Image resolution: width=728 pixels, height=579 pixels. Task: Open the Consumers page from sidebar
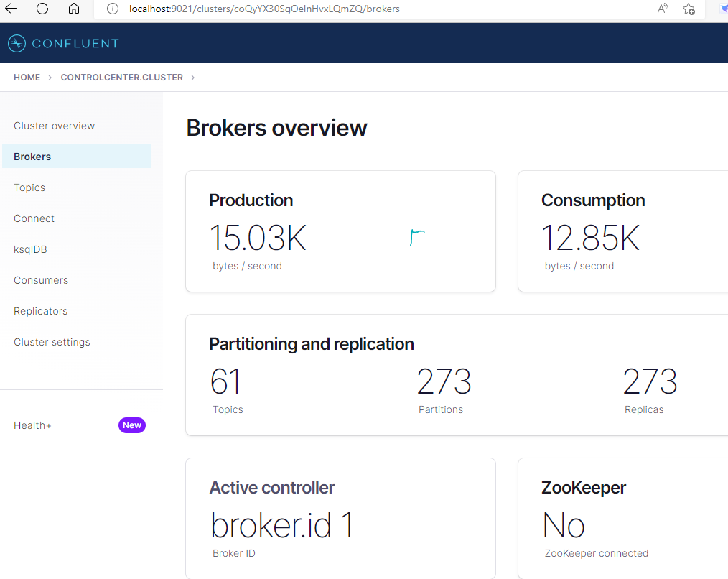[41, 280]
